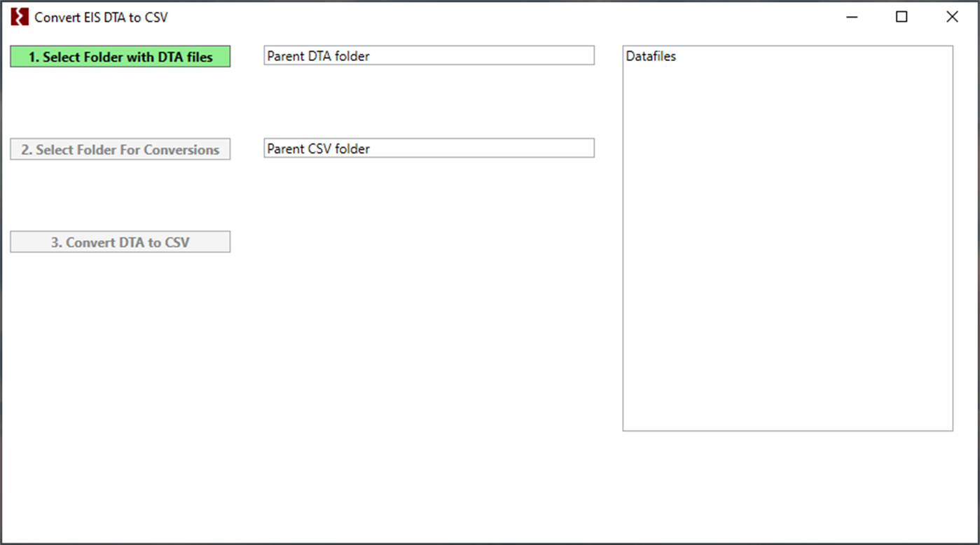Screen dimensions: 980x545
Task: Click the title bar of the window
Action: coord(490,16)
